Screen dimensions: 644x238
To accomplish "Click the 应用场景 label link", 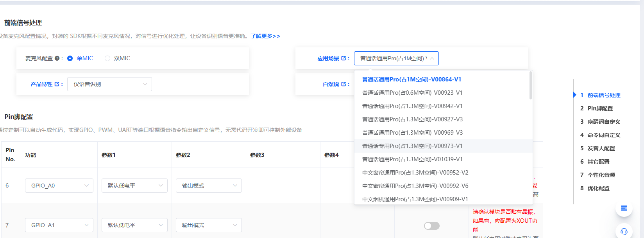I will (328, 58).
